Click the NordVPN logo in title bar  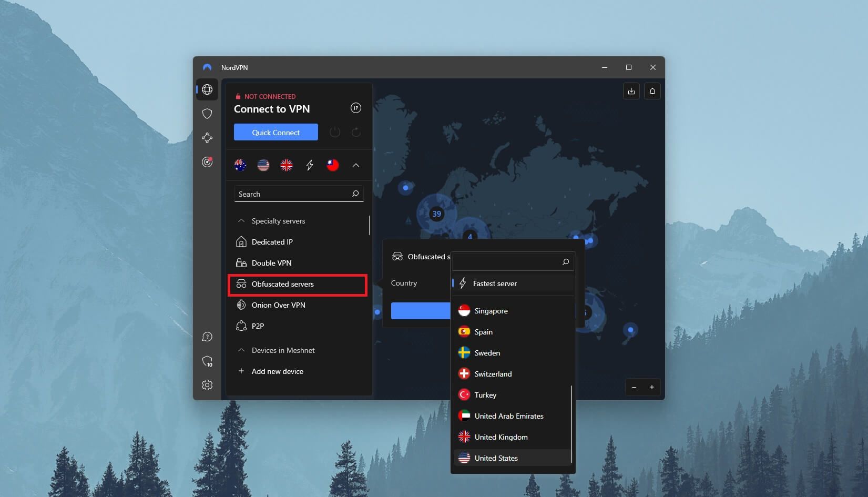click(207, 67)
